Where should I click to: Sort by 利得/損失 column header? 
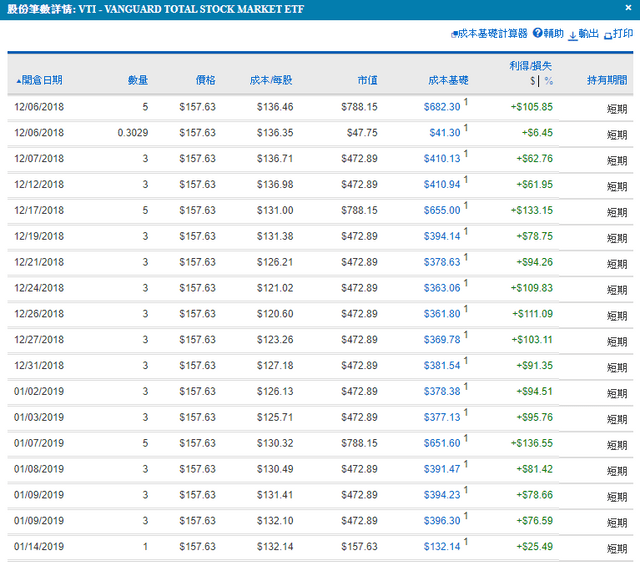click(x=530, y=66)
